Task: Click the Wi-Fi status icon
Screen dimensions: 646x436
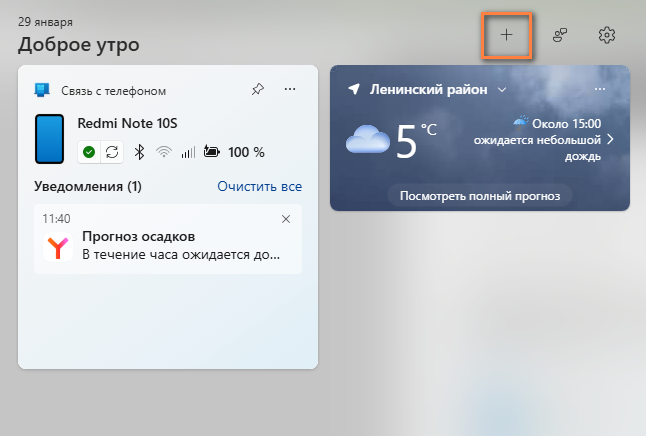Action: coord(164,152)
